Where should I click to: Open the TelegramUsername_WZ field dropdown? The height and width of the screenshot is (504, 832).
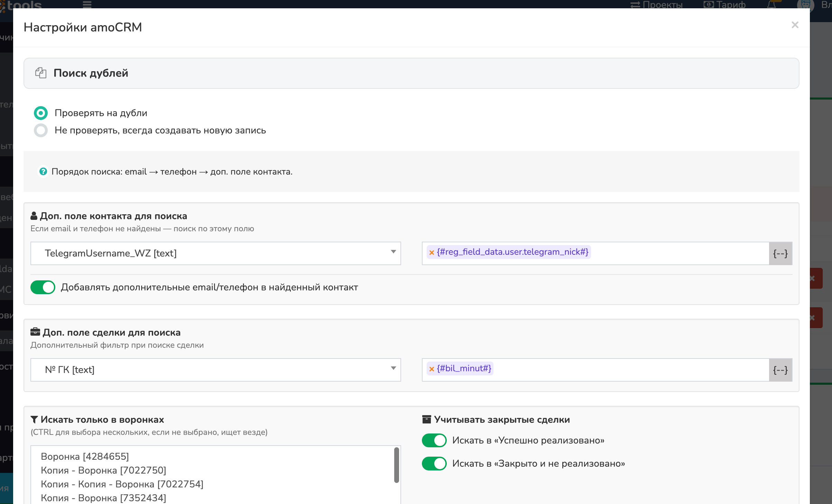coord(215,253)
